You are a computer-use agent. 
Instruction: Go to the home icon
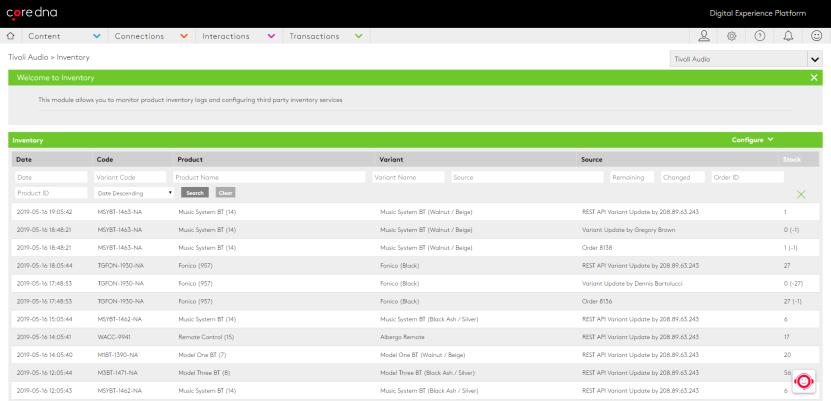click(10, 36)
